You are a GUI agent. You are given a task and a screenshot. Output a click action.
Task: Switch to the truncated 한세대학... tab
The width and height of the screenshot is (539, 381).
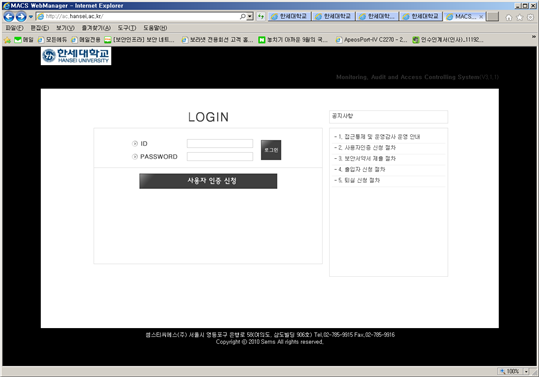[377, 17]
